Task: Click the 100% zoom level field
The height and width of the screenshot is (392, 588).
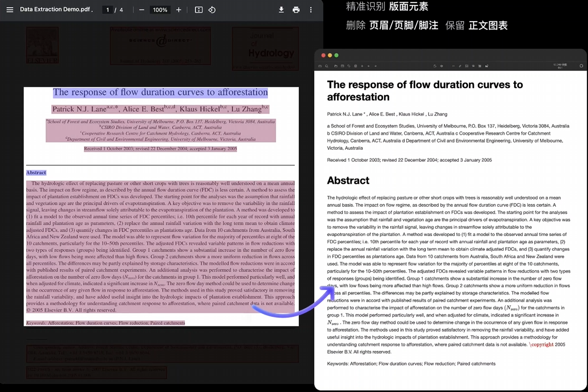Action: [x=160, y=10]
